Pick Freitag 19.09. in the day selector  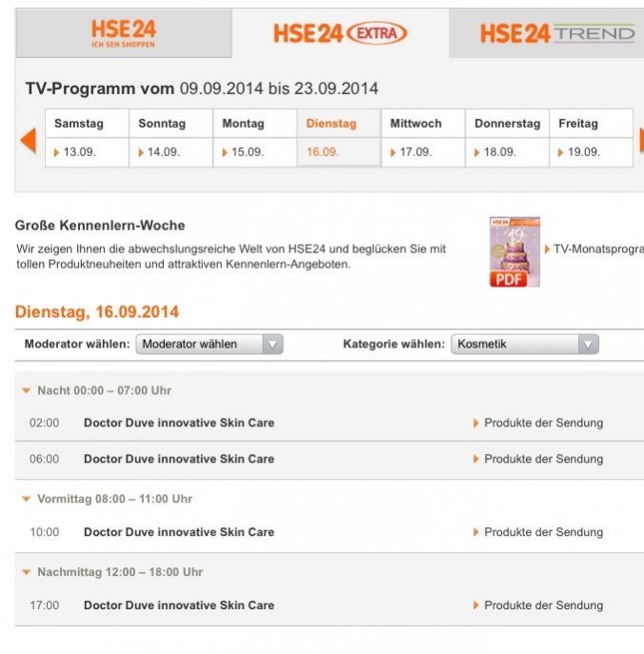point(590,152)
